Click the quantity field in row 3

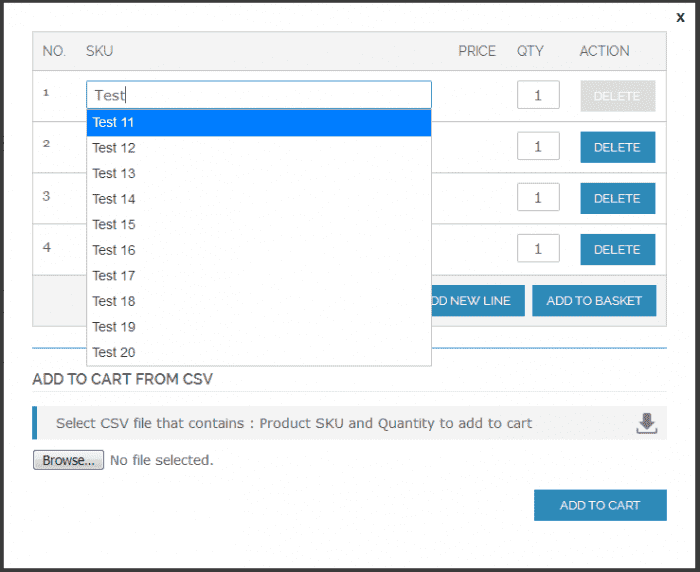pyautogui.click(x=538, y=197)
